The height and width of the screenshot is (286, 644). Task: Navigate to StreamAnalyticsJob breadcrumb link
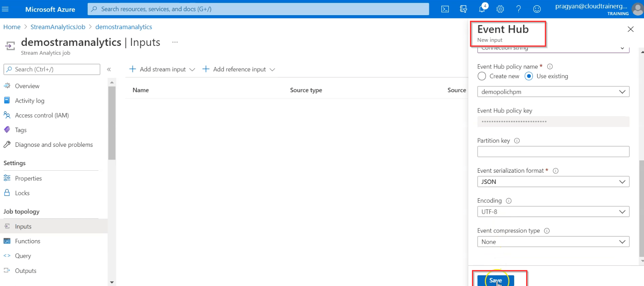pos(58,27)
